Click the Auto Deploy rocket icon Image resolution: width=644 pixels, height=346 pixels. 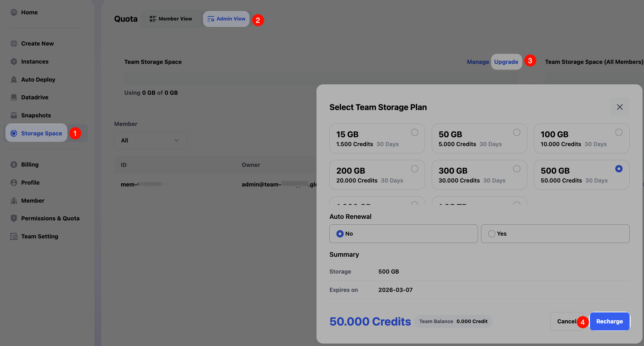point(14,79)
